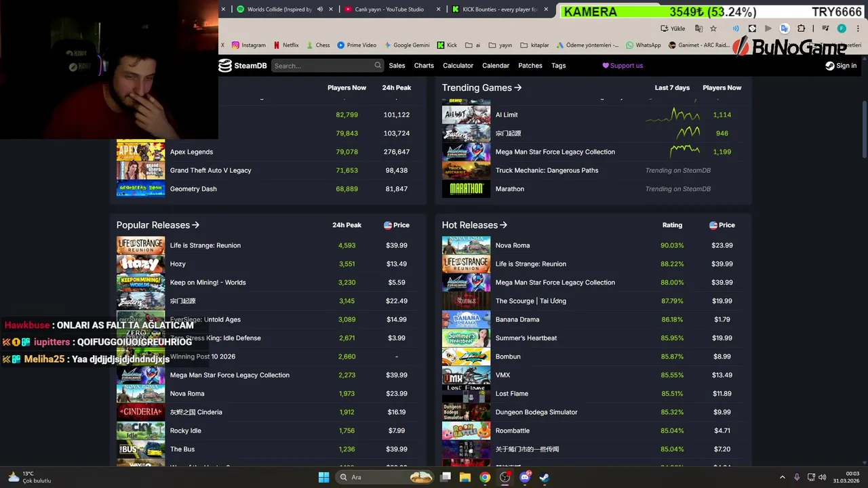Show hidden system tray icons
This screenshot has height=488, width=868.
(782, 477)
